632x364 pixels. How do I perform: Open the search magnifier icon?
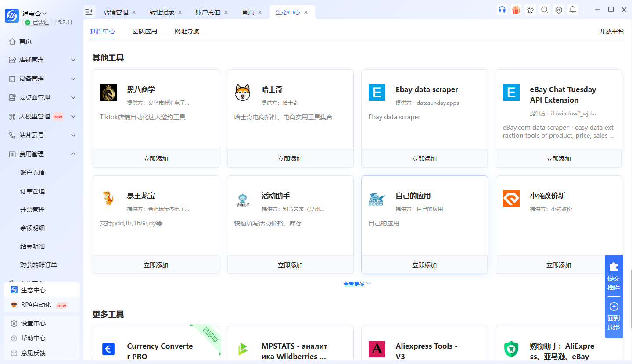544,10
